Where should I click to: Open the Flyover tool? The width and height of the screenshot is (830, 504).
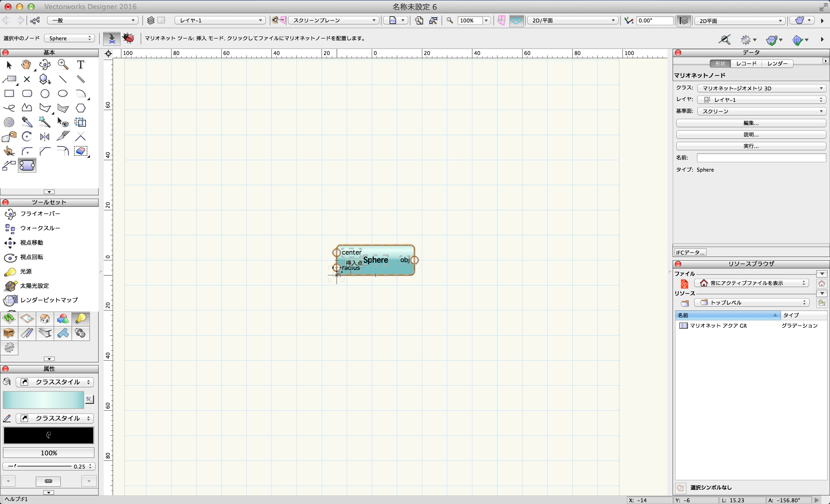[x=40, y=214]
